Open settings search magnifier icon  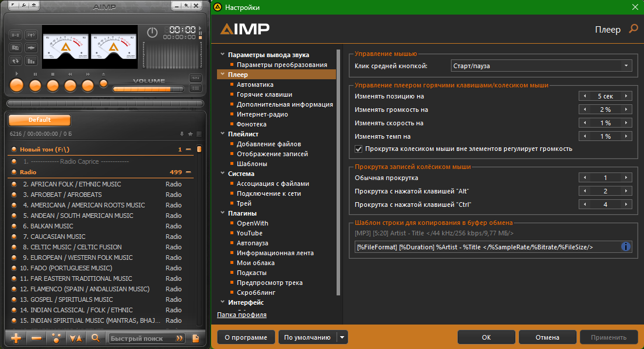click(633, 29)
